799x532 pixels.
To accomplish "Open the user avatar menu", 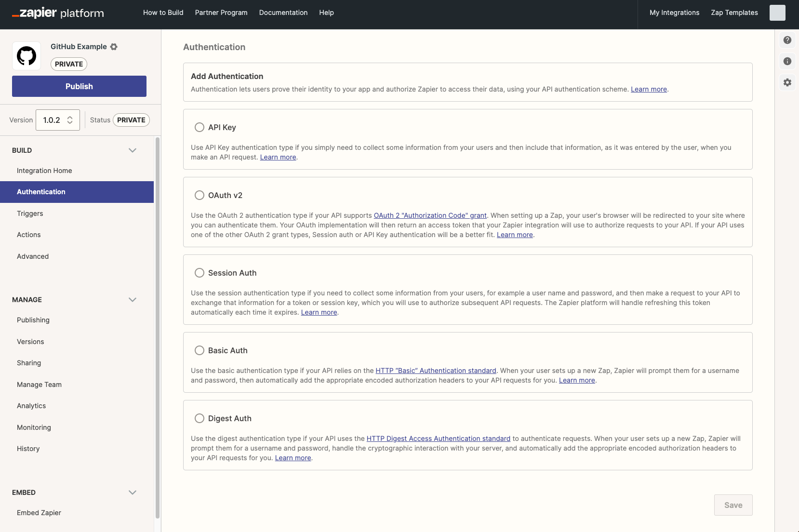I will tap(777, 13).
